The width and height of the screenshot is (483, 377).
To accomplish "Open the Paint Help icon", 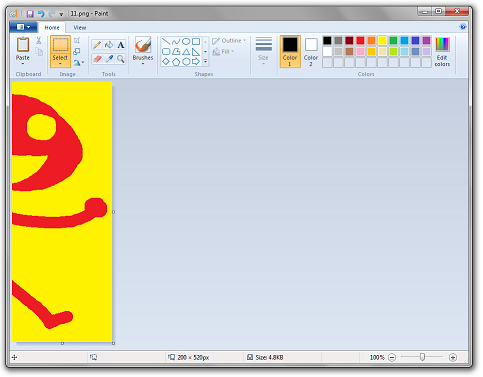I will coord(463,27).
